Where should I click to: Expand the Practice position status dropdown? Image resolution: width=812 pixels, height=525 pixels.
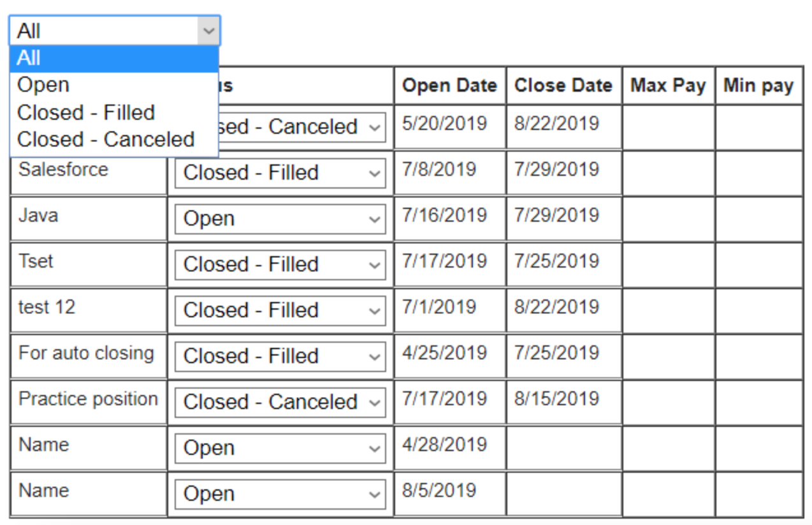pos(280,402)
